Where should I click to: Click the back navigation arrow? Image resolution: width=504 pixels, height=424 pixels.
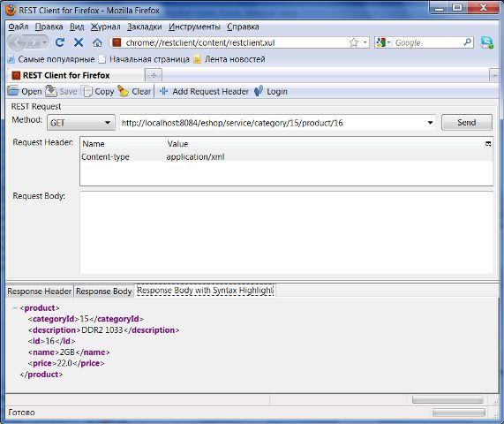[x=17, y=42]
